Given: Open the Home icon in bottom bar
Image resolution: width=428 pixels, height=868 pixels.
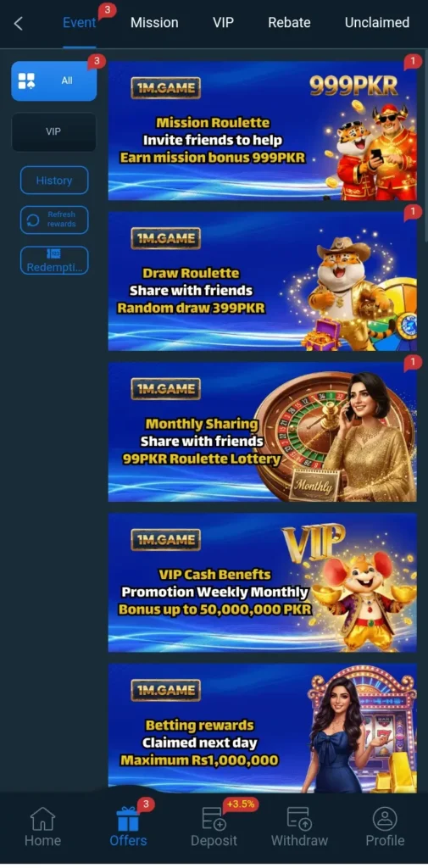Looking at the screenshot, I should pyautogui.click(x=42, y=820).
